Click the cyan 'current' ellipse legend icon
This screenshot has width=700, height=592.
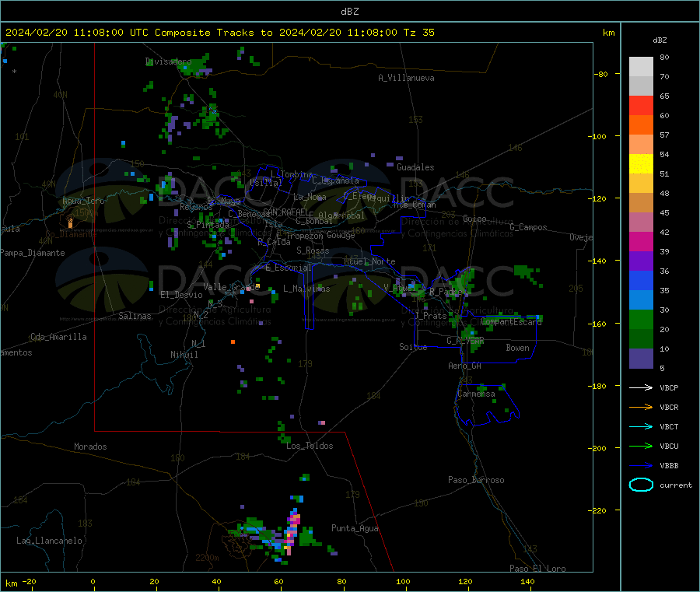(641, 485)
